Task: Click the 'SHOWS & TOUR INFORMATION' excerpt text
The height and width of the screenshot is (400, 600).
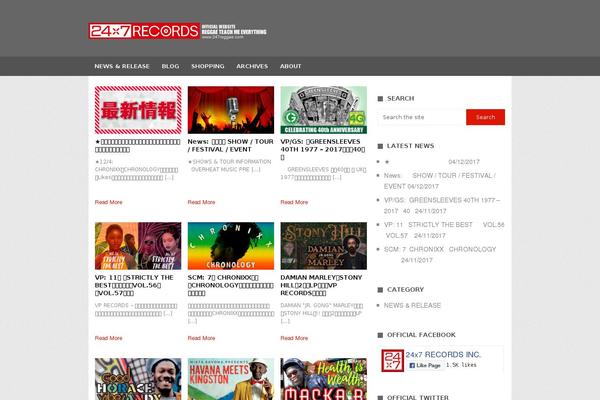Action: (x=231, y=165)
